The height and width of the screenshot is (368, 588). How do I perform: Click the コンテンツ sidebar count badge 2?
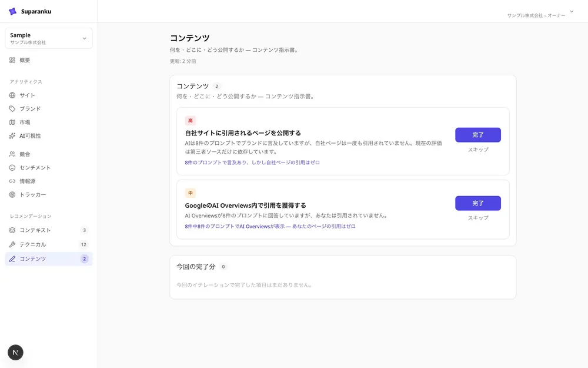84,258
